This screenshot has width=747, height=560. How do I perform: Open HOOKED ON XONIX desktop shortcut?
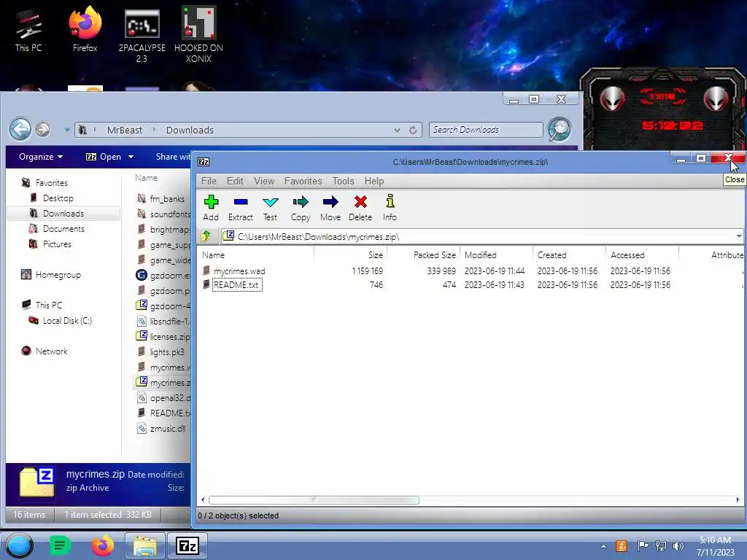[x=198, y=35]
